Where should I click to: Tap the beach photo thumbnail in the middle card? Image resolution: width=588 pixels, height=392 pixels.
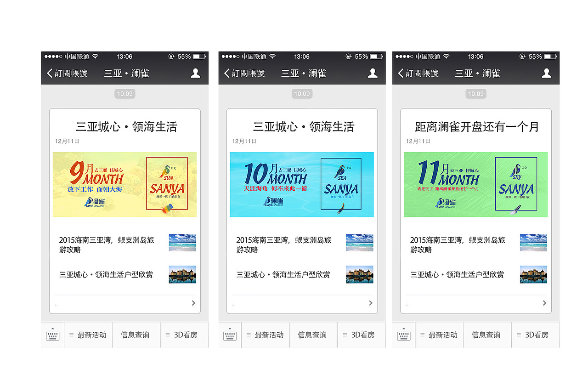359,243
